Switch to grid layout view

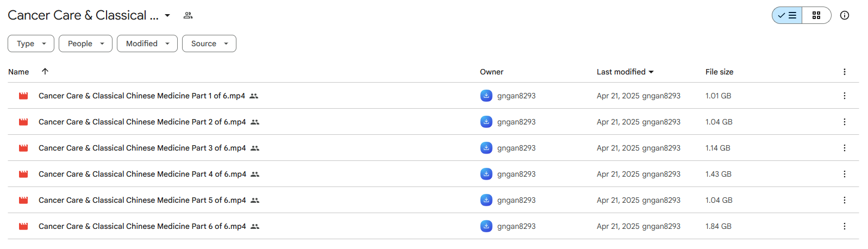[816, 15]
